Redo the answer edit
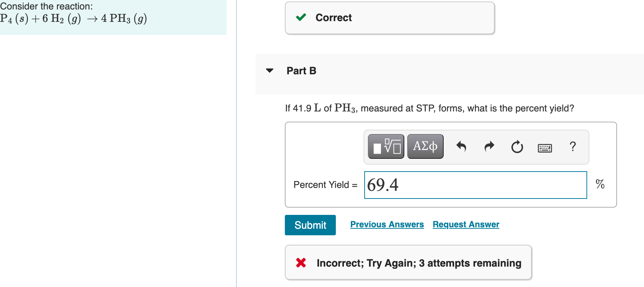The height and width of the screenshot is (287, 644). (489, 146)
